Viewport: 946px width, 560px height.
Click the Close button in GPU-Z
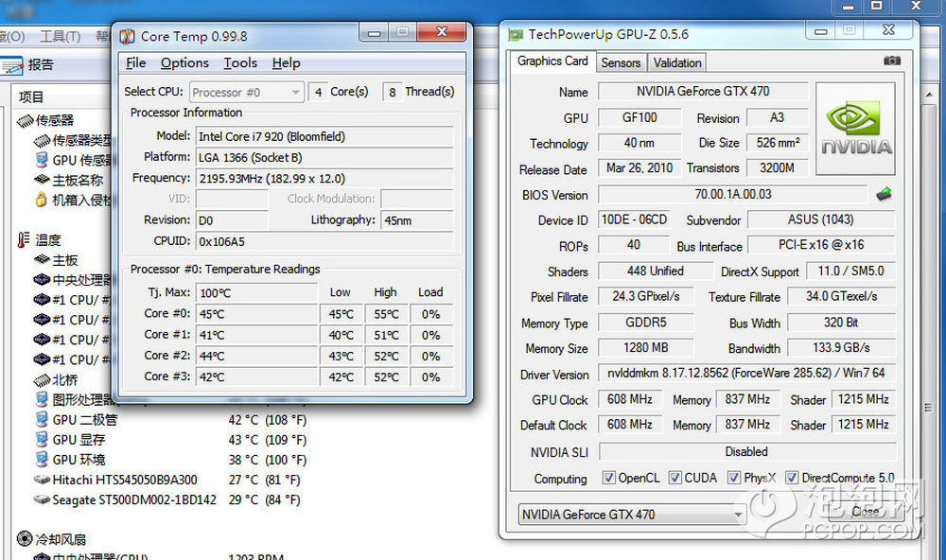tap(866, 512)
